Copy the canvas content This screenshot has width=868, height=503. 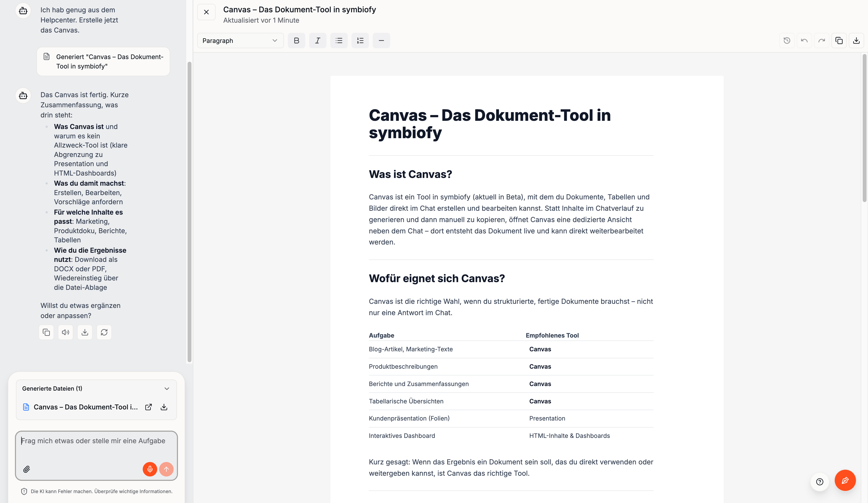(x=839, y=41)
